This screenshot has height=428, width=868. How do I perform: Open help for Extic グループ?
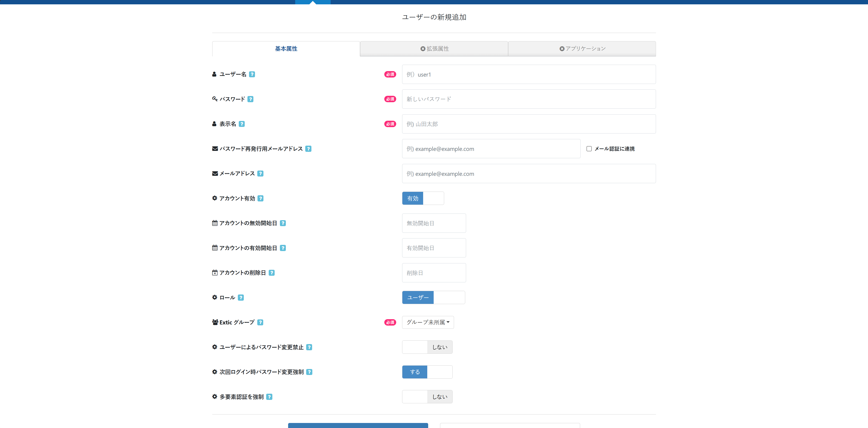tap(260, 322)
